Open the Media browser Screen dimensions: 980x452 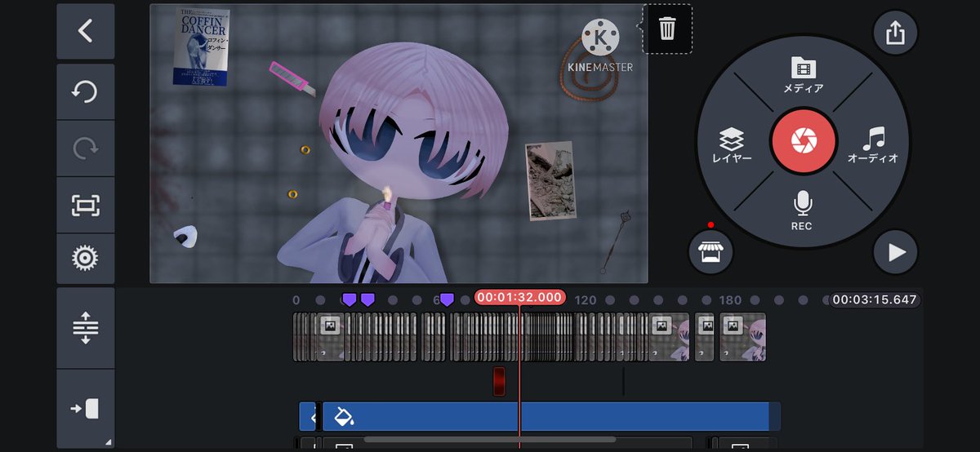pyautogui.click(x=802, y=76)
